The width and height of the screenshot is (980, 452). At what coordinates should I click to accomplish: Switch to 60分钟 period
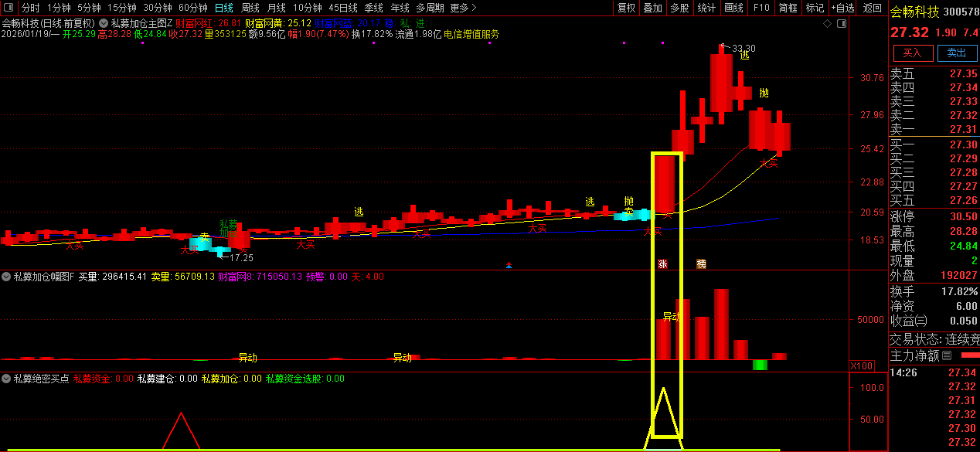192,8
